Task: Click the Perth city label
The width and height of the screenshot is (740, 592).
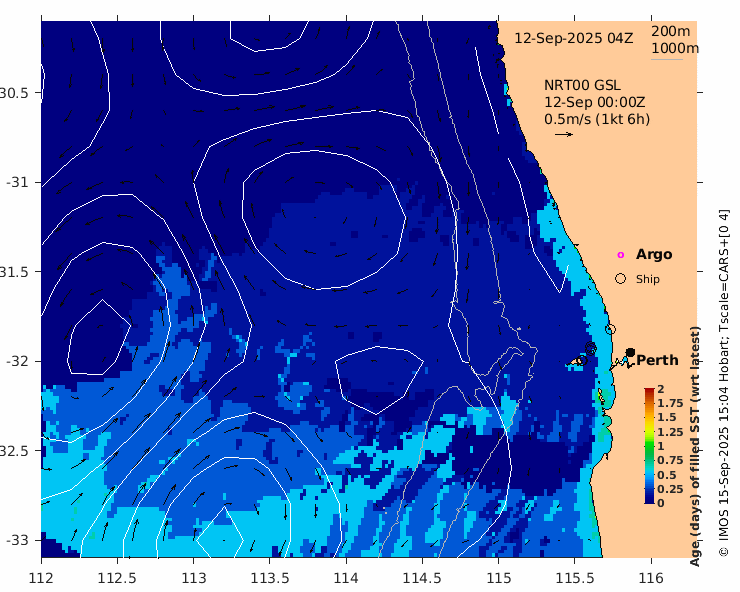Action: pos(657,360)
